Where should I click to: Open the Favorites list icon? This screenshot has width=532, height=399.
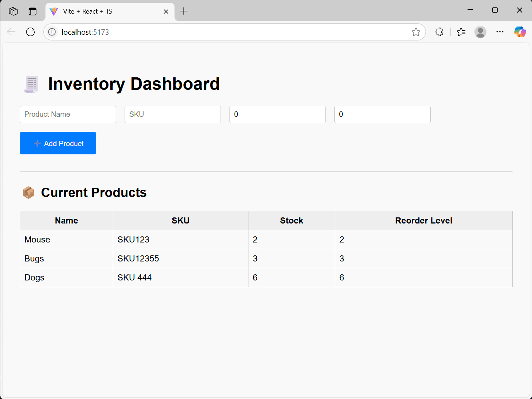[x=461, y=32]
